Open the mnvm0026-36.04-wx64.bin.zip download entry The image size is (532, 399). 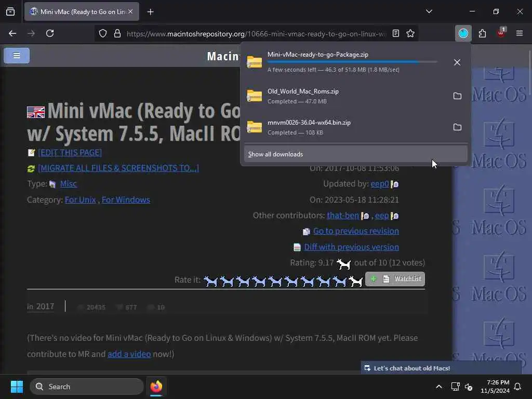[x=345, y=127]
